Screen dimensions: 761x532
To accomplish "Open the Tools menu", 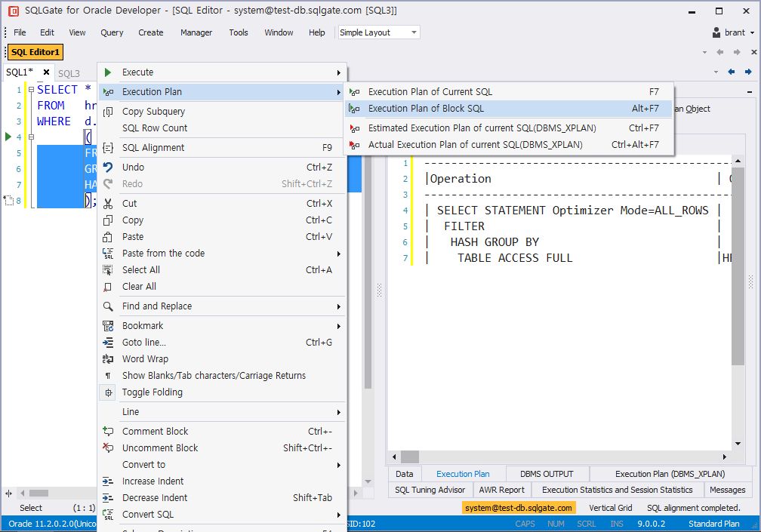I will (239, 32).
